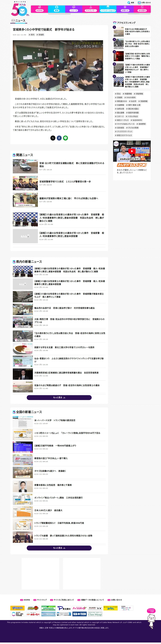Open サイトのご利用にあたって footer link

(x=62, y=600)
